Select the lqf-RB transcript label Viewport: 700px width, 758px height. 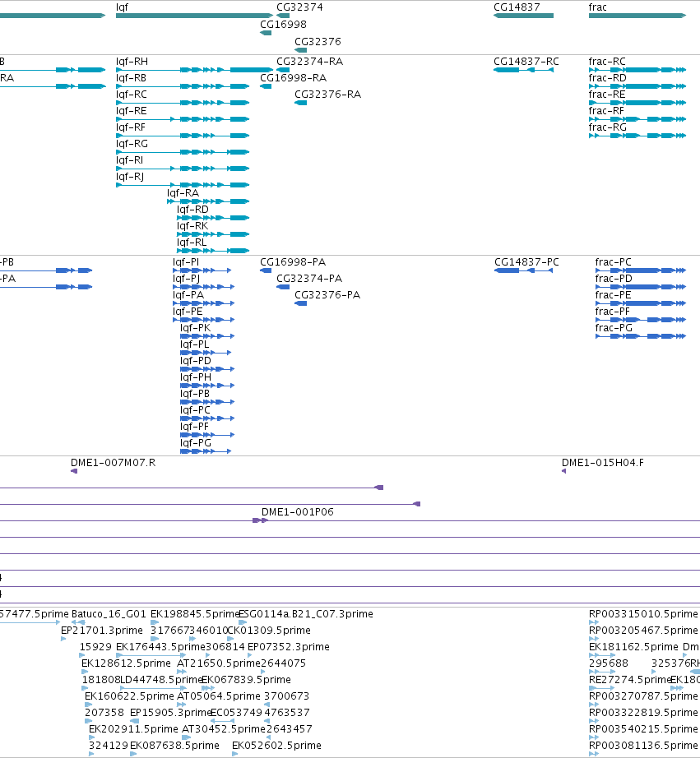(131, 78)
